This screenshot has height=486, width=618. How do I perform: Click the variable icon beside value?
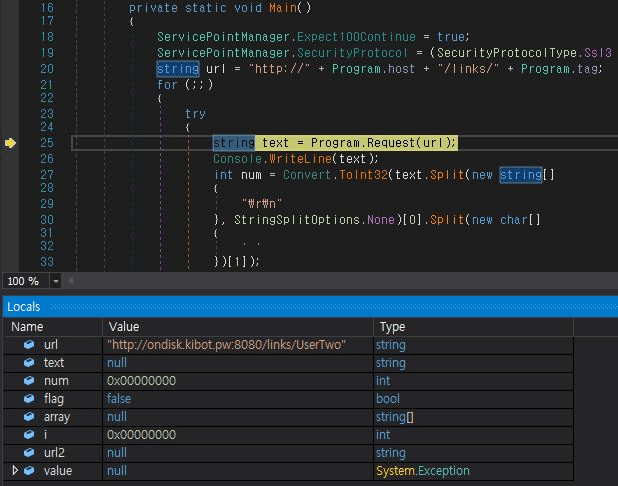29,471
